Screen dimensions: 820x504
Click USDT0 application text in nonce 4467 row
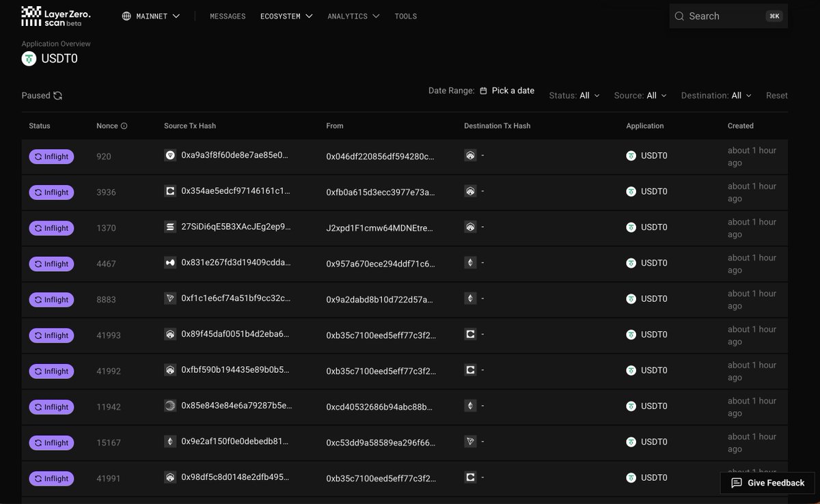tap(654, 263)
